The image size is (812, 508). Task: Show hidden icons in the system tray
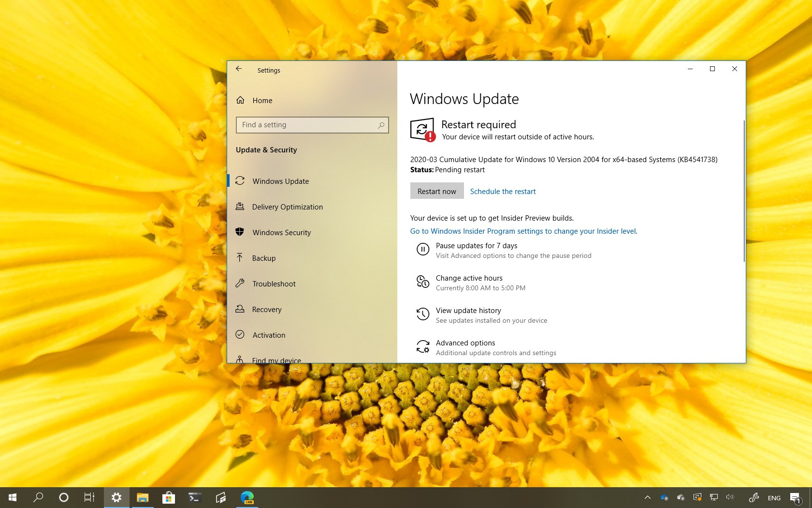tap(648, 497)
